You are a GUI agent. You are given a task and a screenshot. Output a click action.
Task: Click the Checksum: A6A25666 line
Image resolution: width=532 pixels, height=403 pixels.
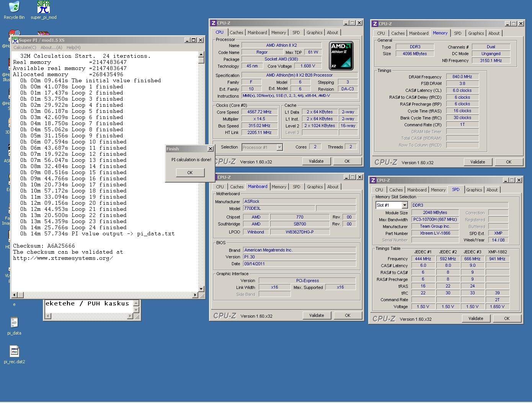pos(44,246)
